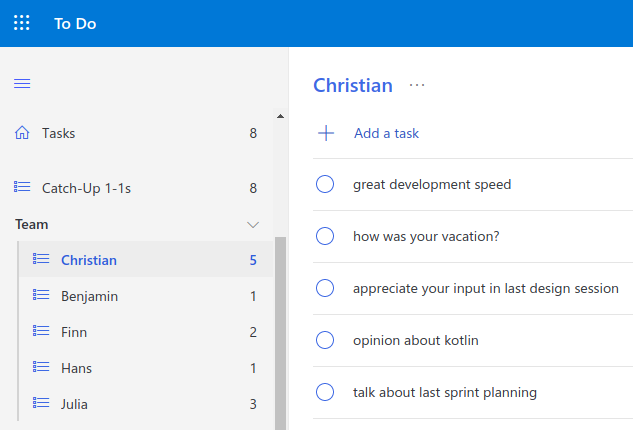Click the list icon beside Benjamin

pos(41,295)
